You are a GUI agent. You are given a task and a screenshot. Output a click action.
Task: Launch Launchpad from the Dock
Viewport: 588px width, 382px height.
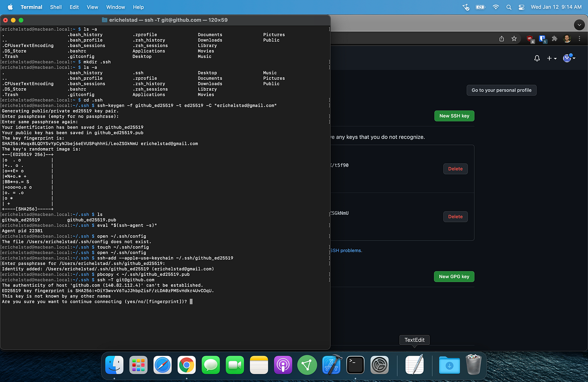click(139, 365)
